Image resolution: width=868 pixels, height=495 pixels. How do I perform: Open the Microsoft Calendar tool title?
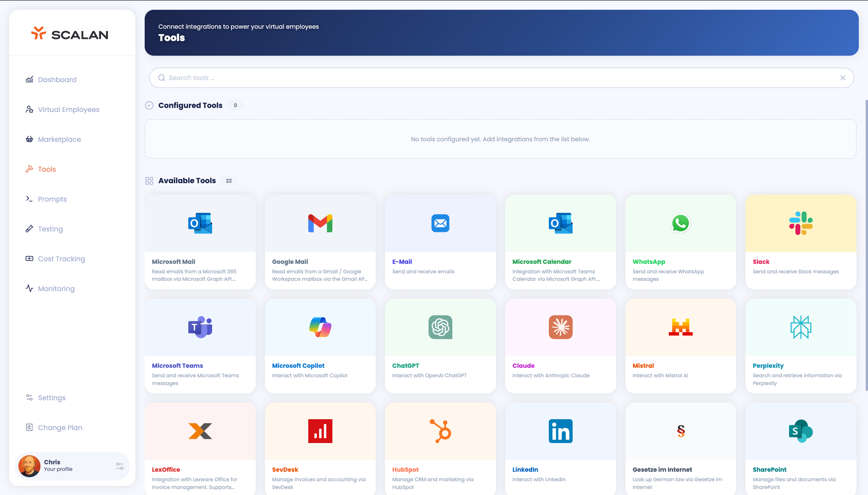click(x=542, y=262)
